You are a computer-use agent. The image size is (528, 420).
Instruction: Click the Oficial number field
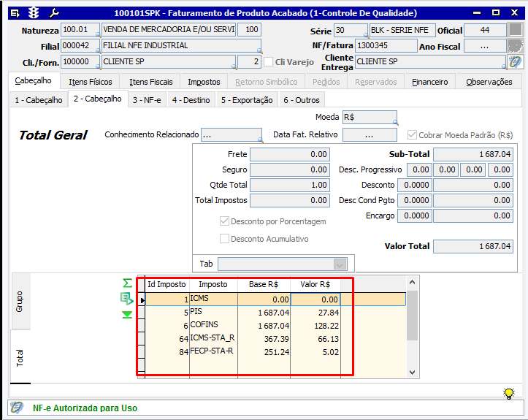(485, 30)
